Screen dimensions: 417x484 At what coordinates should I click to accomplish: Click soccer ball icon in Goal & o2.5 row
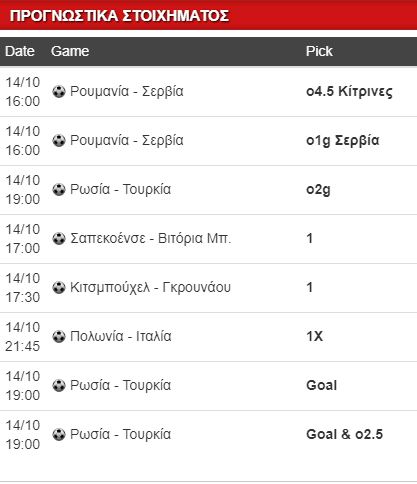pyautogui.click(x=59, y=434)
